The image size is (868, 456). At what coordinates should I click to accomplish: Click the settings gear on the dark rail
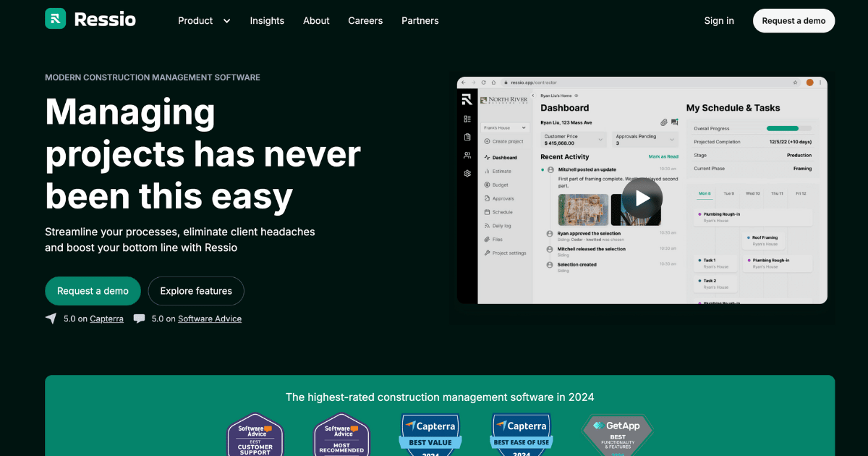[x=467, y=172]
